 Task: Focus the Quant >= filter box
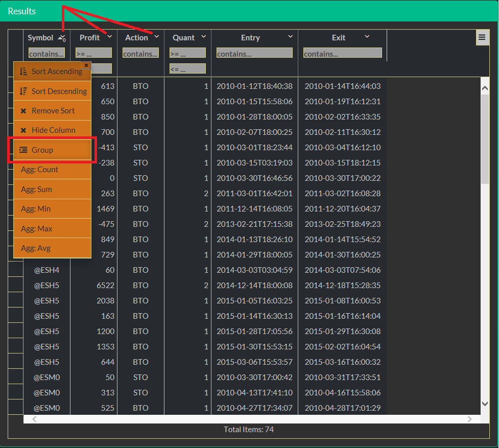(x=188, y=53)
